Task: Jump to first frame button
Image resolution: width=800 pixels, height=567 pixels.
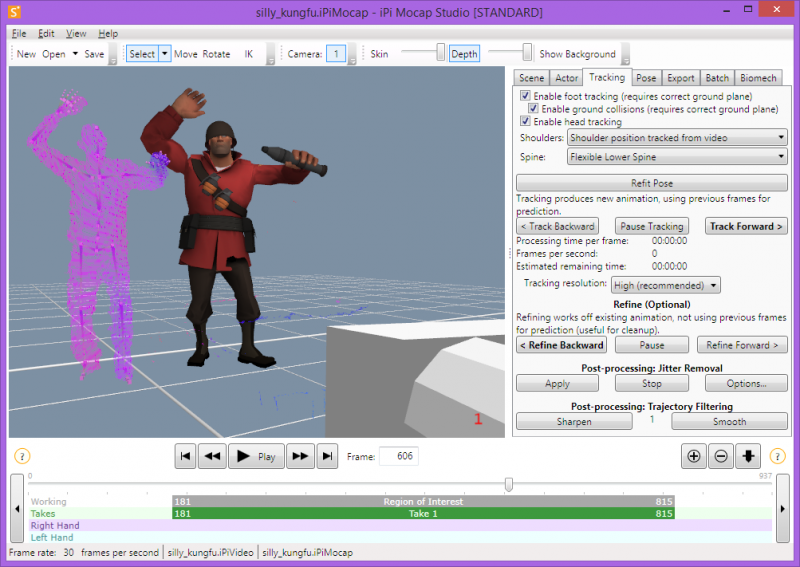Action: [185, 456]
